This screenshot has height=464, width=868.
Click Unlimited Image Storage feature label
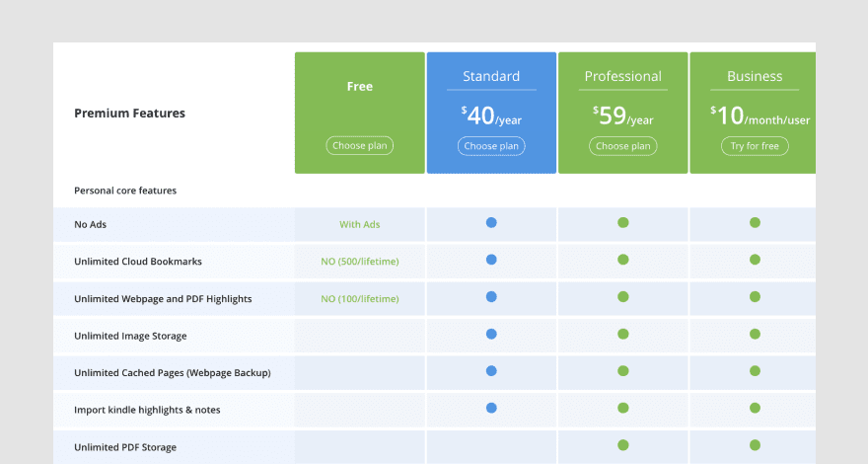(x=130, y=336)
